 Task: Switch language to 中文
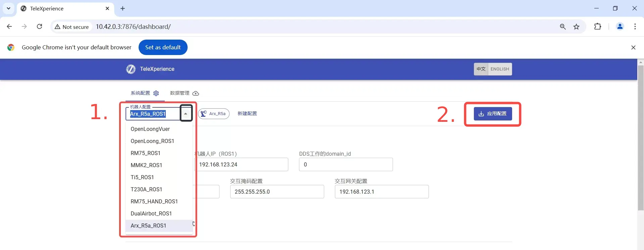(x=481, y=69)
